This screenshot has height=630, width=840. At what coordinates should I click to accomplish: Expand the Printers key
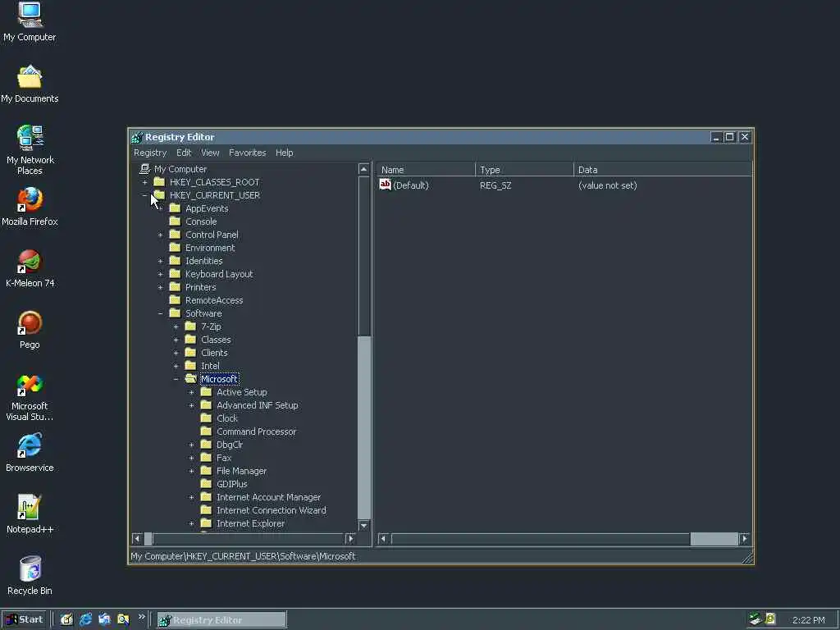point(160,287)
